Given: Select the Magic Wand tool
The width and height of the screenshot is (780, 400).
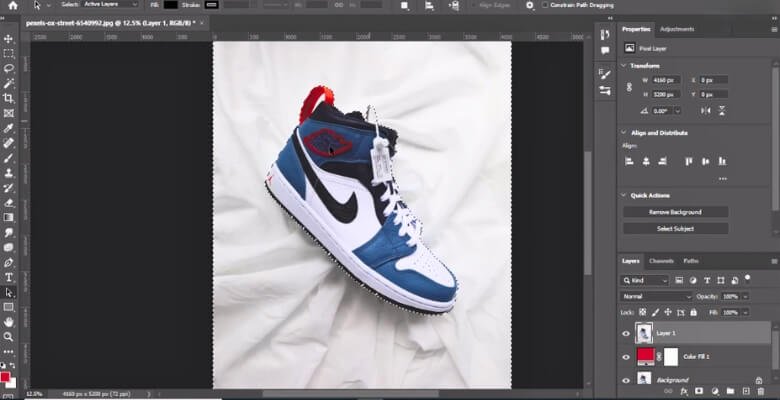Looking at the screenshot, I should tap(8, 84).
